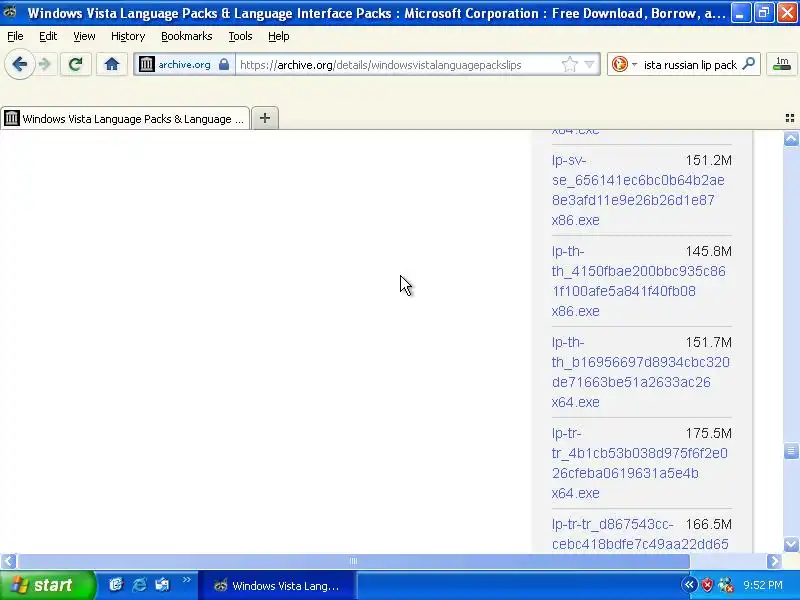The width and height of the screenshot is (800, 600).
Task: Click the 151.2M file size text
Action: tap(709, 160)
